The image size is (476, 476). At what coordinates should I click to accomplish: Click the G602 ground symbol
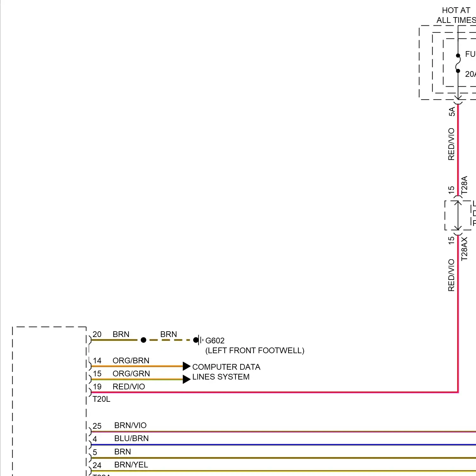(x=199, y=340)
